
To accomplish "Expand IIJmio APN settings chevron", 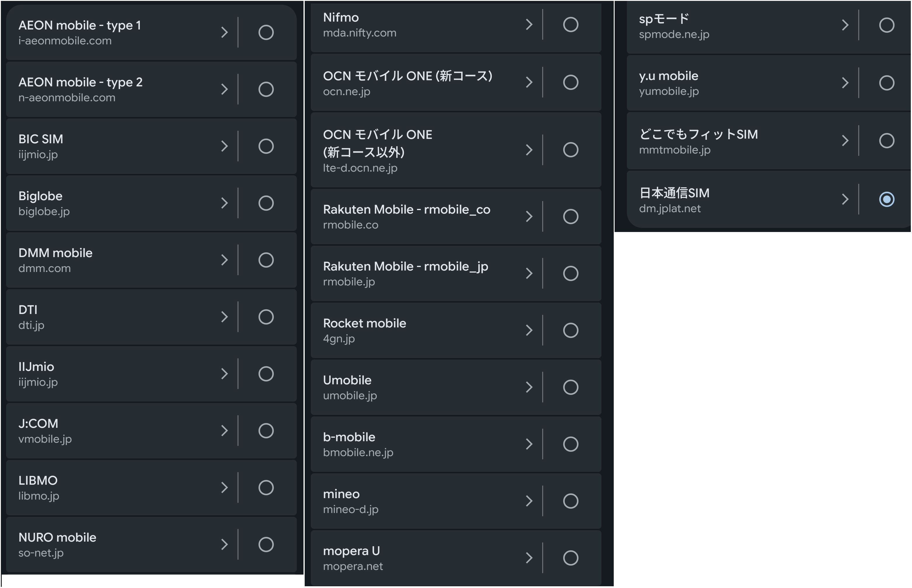I will 224,374.
